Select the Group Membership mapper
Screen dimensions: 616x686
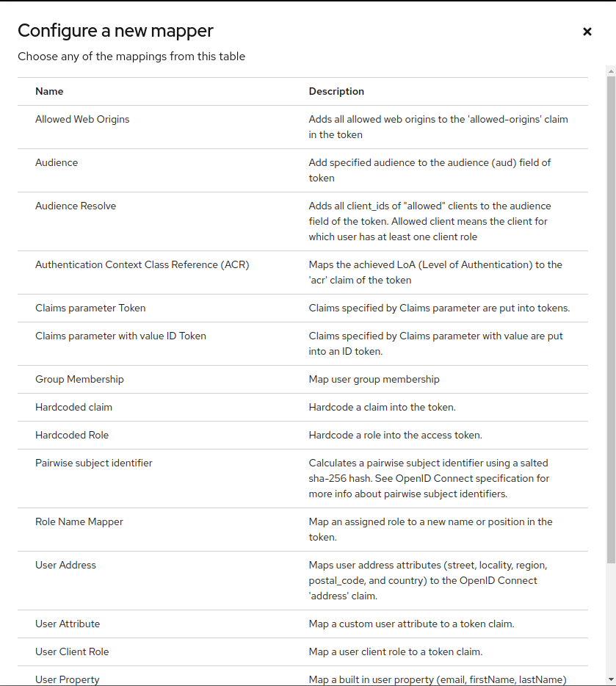click(x=79, y=379)
